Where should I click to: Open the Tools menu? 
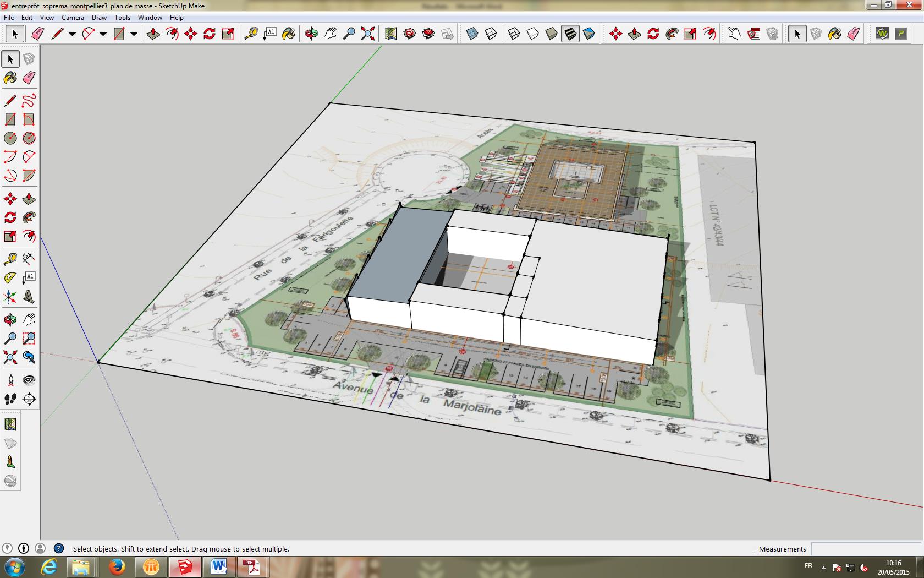coord(122,18)
